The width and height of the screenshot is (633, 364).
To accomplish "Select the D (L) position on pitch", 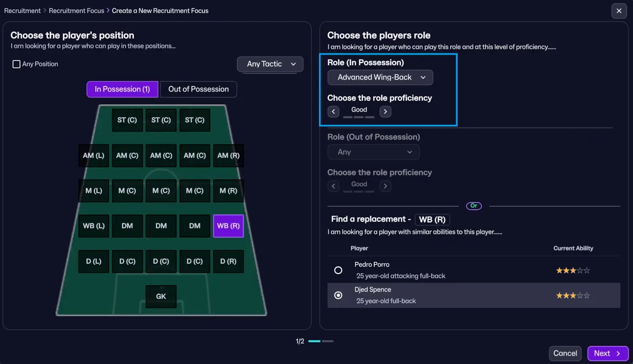I will pos(94,262).
